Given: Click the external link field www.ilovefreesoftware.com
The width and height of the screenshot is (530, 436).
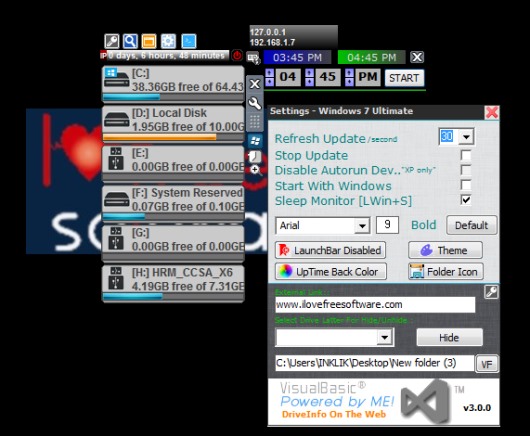Looking at the screenshot, I should point(375,305).
